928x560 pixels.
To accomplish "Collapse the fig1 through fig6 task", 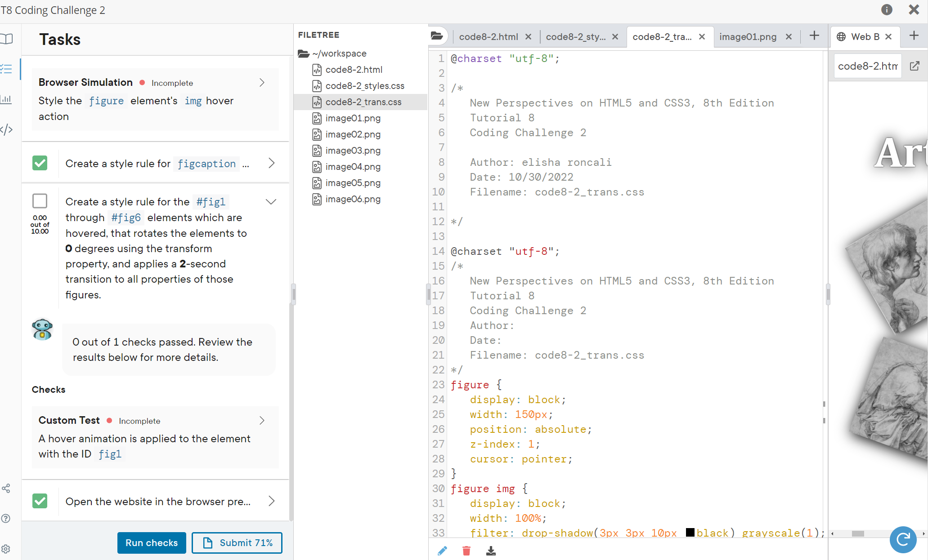I will [x=271, y=202].
